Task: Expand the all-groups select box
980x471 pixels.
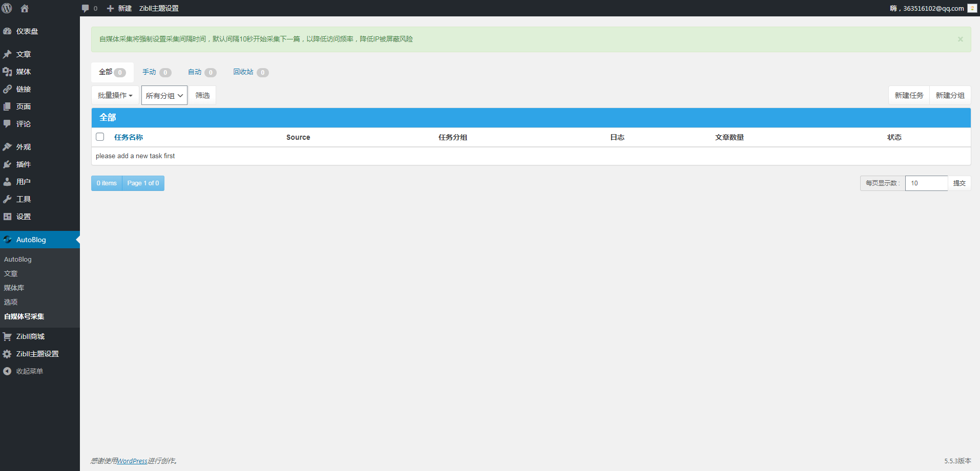Action: [x=164, y=95]
